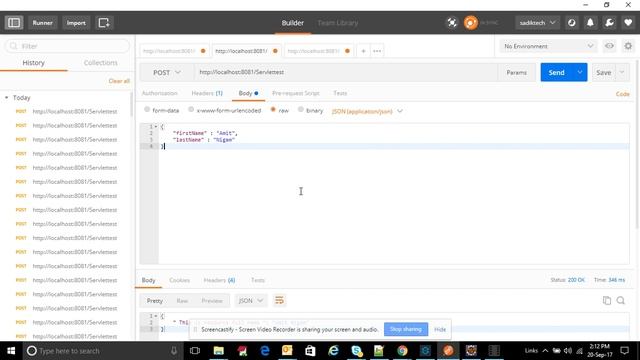640x360 pixels.
Task: Open the response Headers (4) tab
Action: coord(219,280)
